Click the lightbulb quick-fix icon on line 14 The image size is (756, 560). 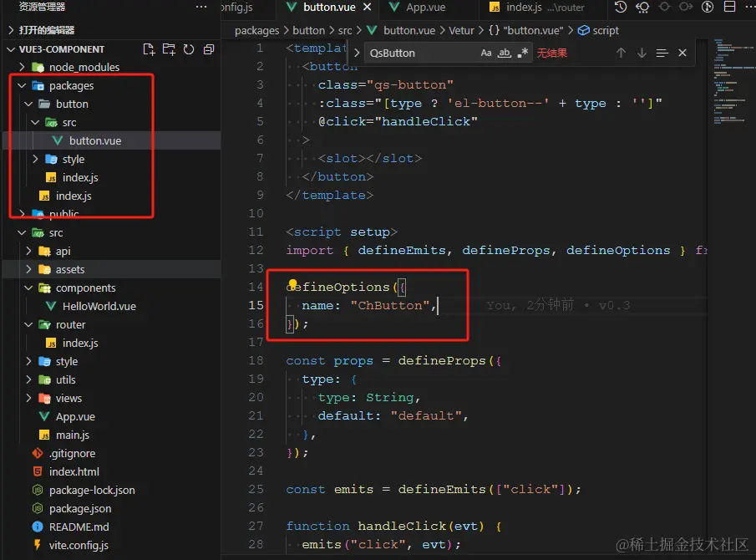pyautogui.click(x=292, y=284)
